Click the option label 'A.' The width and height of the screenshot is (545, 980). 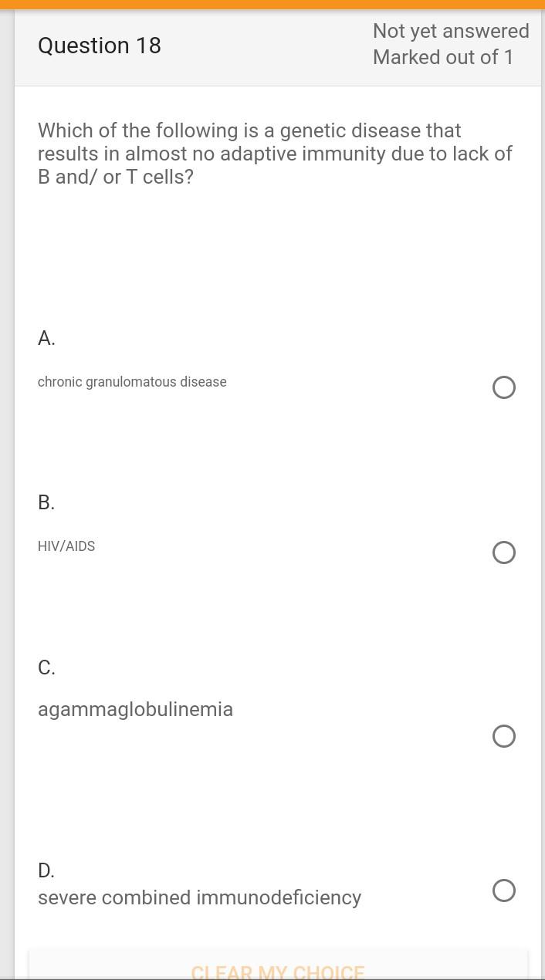point(46,338)
